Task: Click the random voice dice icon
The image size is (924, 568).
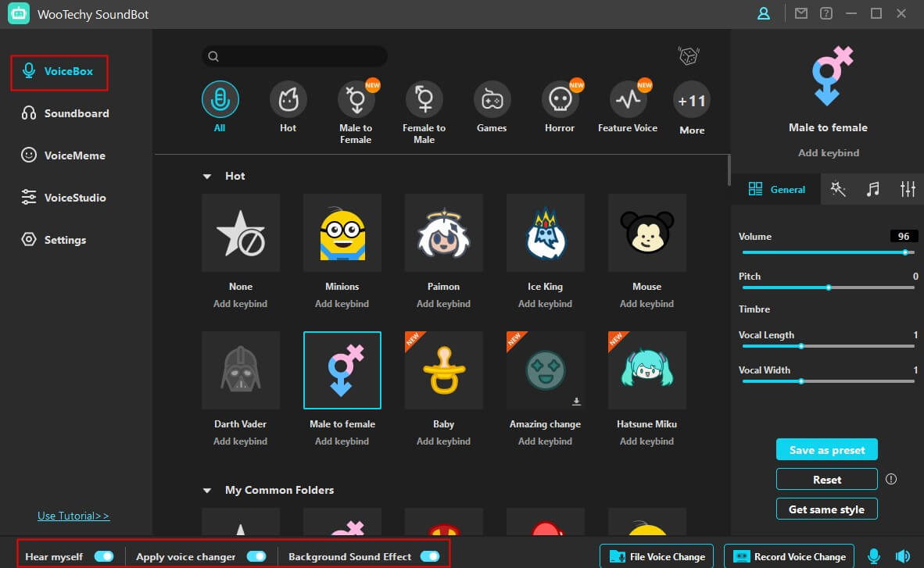Action: (x=688, y=56)
